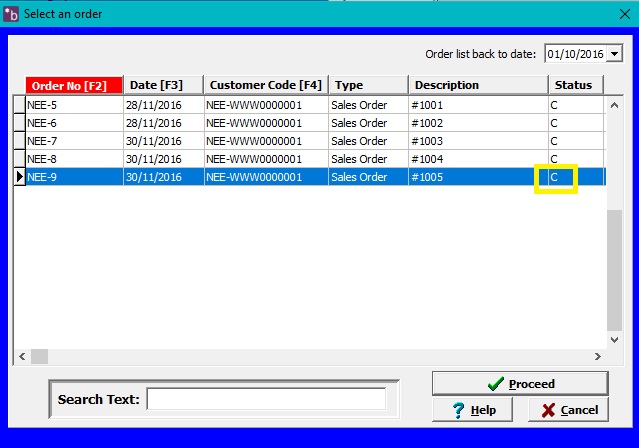Click the horizontal scrollbar thumb
The image size is (639, 448).
(x=40, y=357)
